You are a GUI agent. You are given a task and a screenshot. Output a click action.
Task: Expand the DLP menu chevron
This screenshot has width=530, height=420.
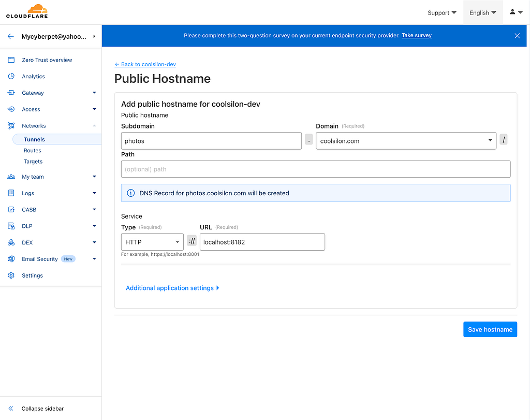pyautogui.click(x=94, y=226)
